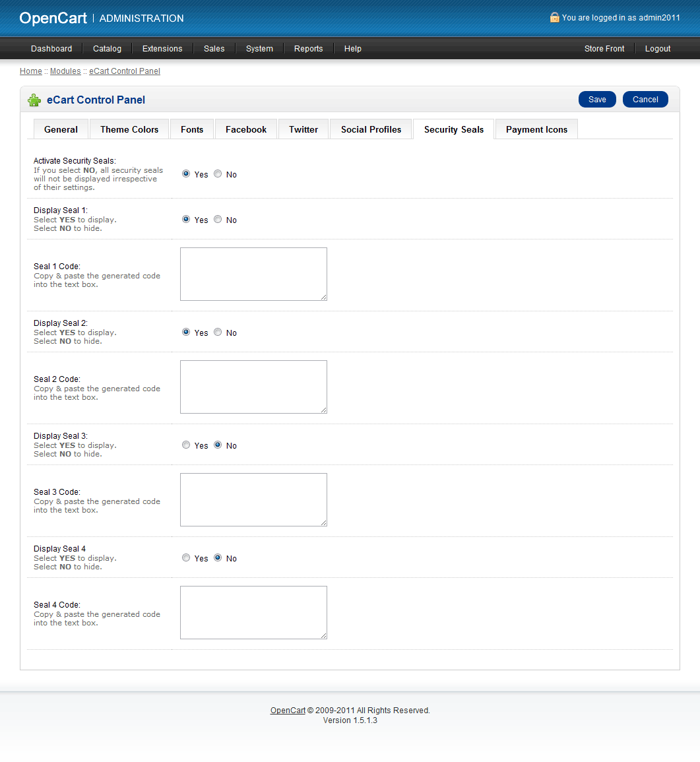Image resolution: width=700 pixels, height=762 pixels.
Task: Open the Reports menu
Action: tap(309, 49)
